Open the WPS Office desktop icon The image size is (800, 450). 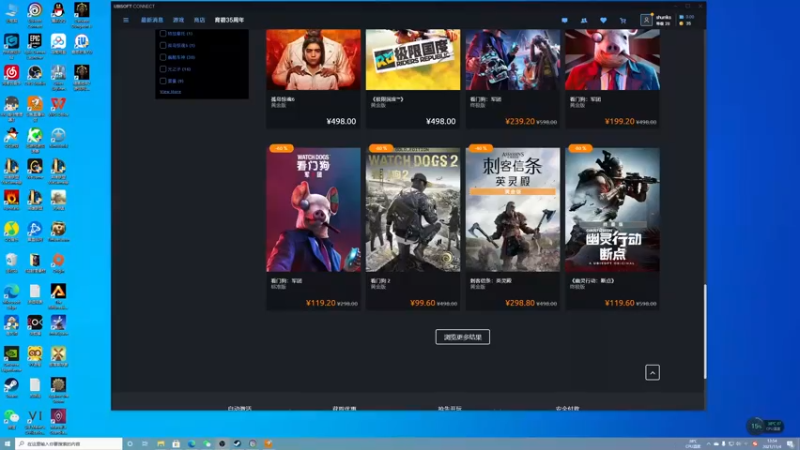click(x=58, y=106)
